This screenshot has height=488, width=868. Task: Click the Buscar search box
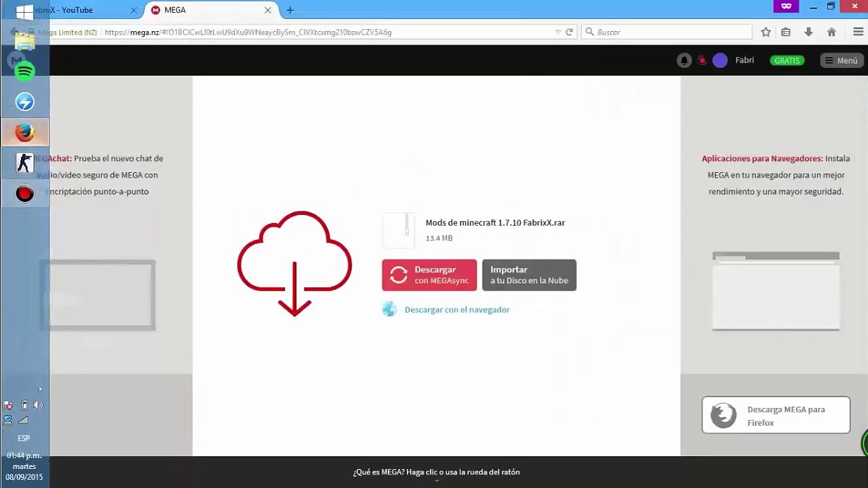point(667,32)
